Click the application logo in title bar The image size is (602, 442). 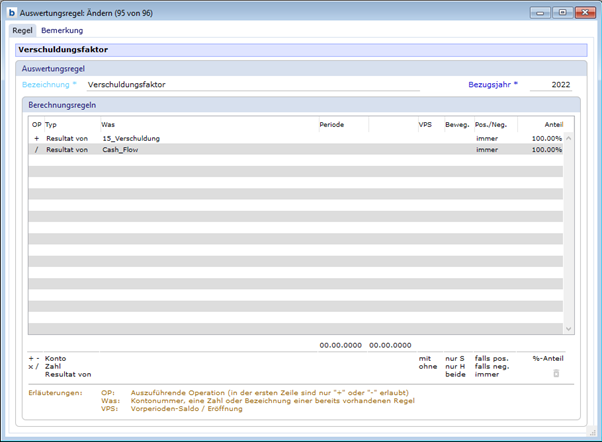point(11,12)
